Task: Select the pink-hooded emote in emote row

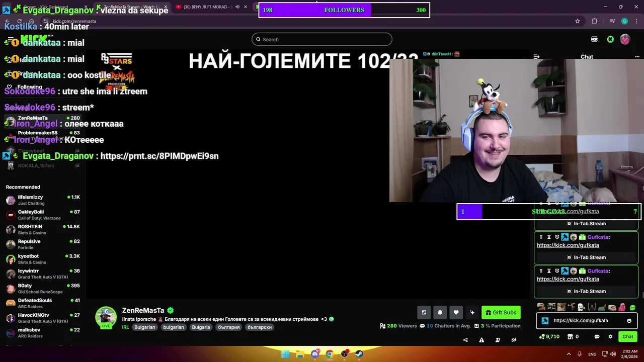Action: pyautogui.click(x=622, y=307)
